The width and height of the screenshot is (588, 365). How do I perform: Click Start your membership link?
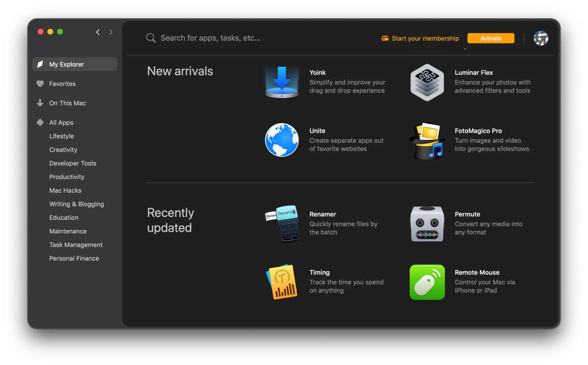click(x=425, y=38)
